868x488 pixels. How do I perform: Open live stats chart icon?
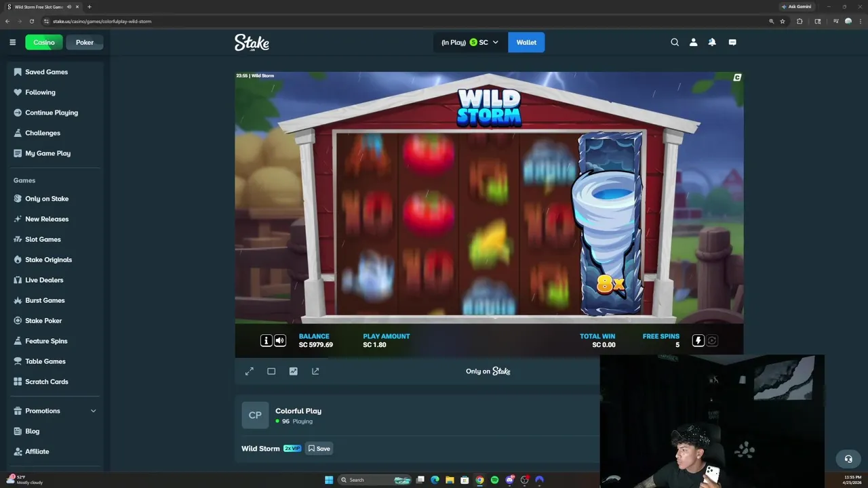click(293, 371)
